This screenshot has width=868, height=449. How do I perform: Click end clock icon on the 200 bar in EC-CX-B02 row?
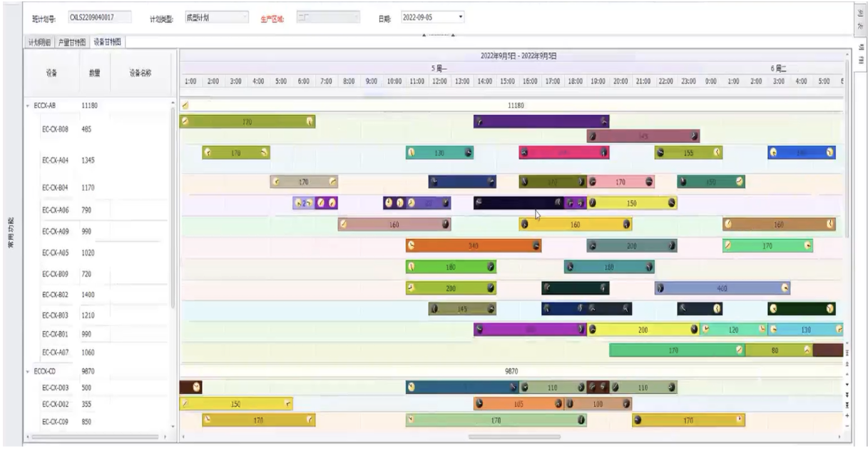pos(491,288)
